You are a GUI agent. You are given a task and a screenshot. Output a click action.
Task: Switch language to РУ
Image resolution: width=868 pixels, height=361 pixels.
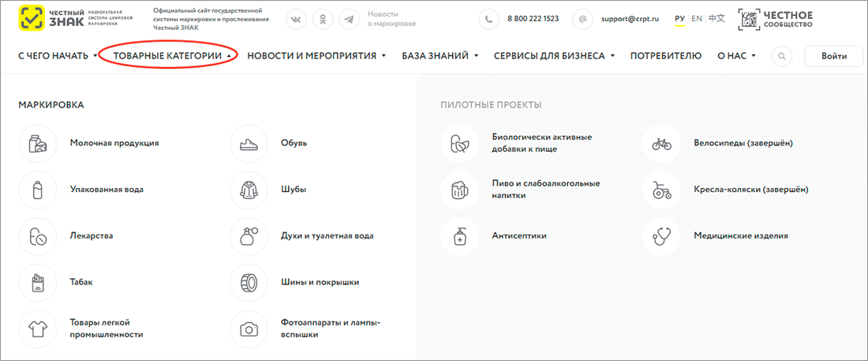tap(679, 18)
